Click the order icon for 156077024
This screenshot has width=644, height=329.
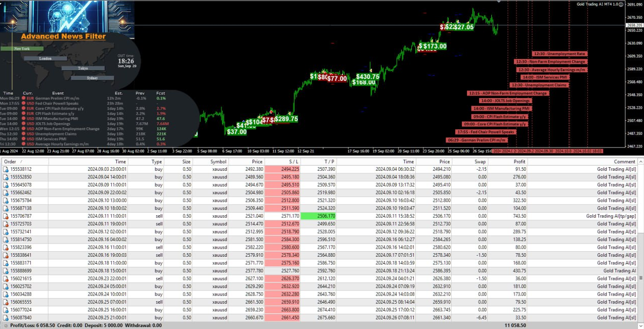point(6,310)
